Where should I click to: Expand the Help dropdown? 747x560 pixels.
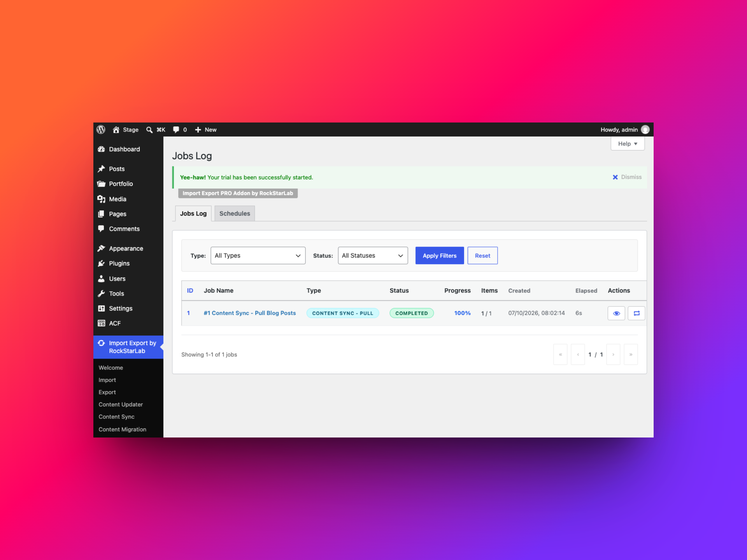[x=628, y=143]
